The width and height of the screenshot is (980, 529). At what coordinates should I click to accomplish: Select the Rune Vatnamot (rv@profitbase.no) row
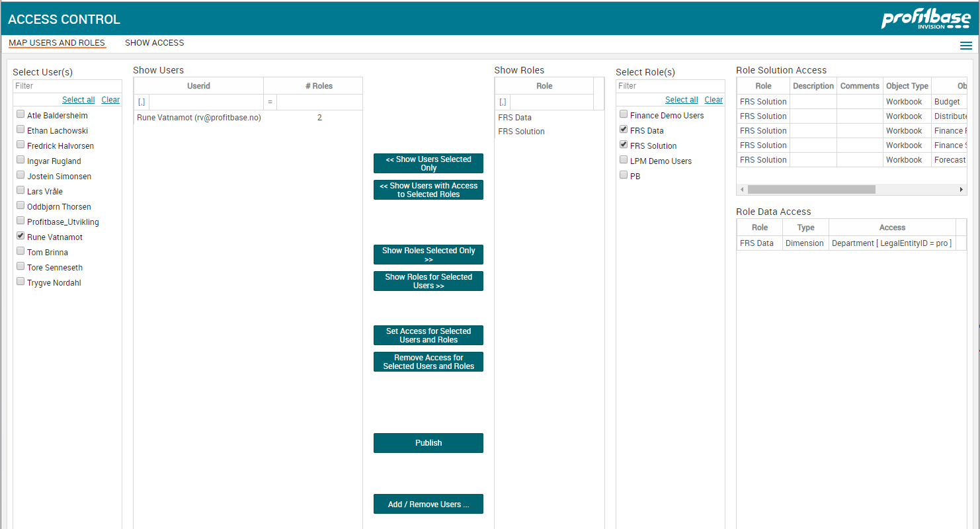248,118
